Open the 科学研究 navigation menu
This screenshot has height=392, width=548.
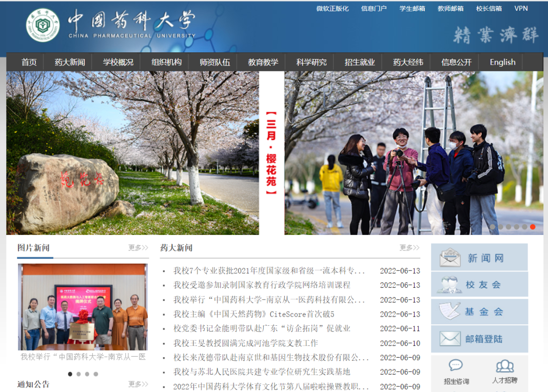point(311,62)
